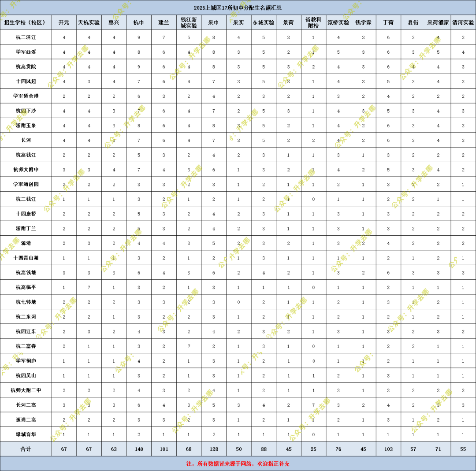Select the 夏衍 column header
Screen dimensions: 476x471
click(413, 22)
